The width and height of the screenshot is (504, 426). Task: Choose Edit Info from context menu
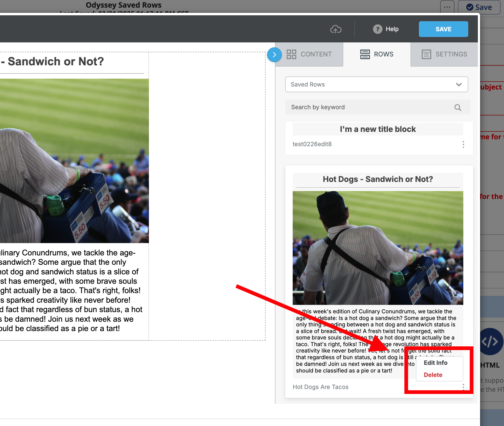(435, 363)
